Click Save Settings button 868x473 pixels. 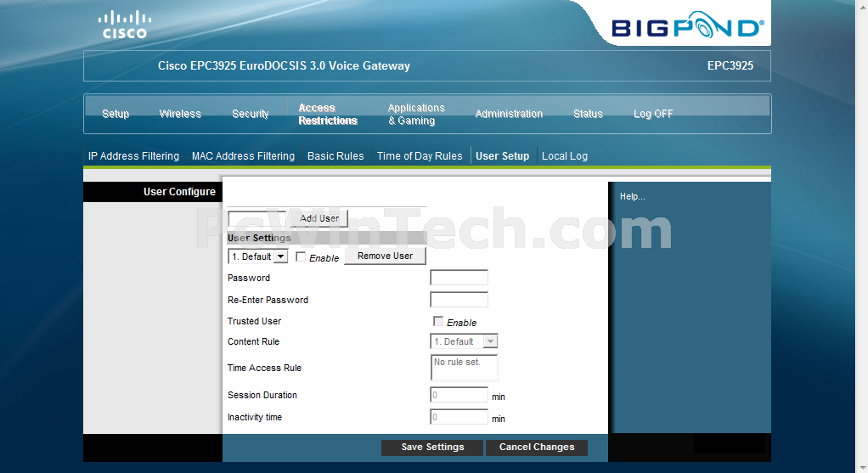(432, 447)
